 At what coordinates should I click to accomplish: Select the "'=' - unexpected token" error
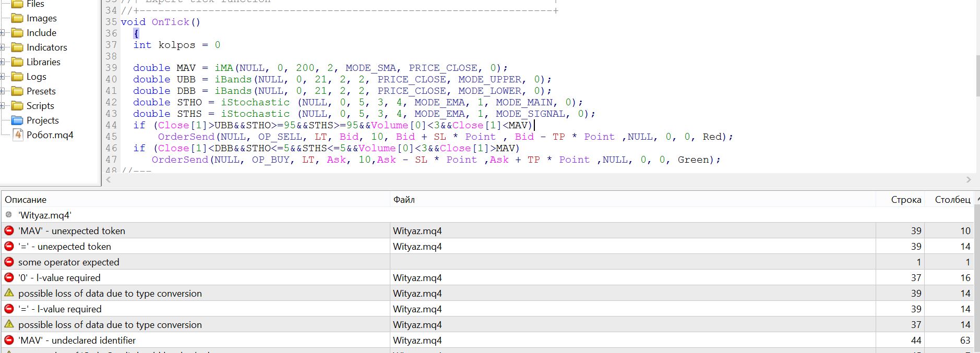[x=487, y=246]
